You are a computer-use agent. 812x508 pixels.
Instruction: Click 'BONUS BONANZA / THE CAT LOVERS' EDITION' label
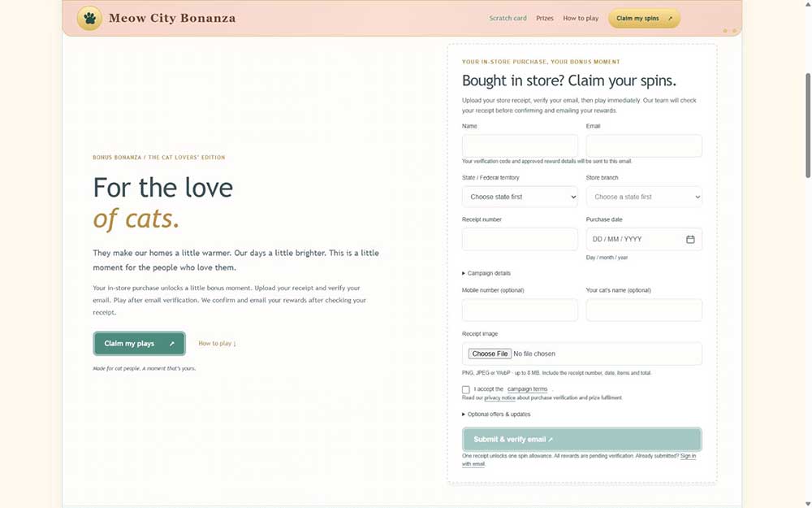coord(159,157)
